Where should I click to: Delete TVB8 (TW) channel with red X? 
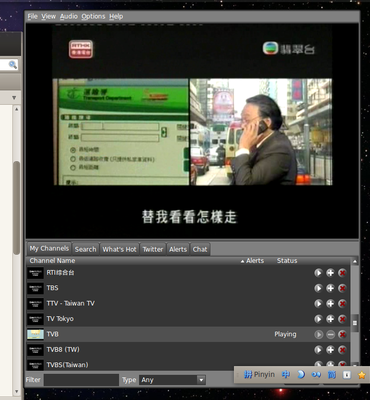342,350
